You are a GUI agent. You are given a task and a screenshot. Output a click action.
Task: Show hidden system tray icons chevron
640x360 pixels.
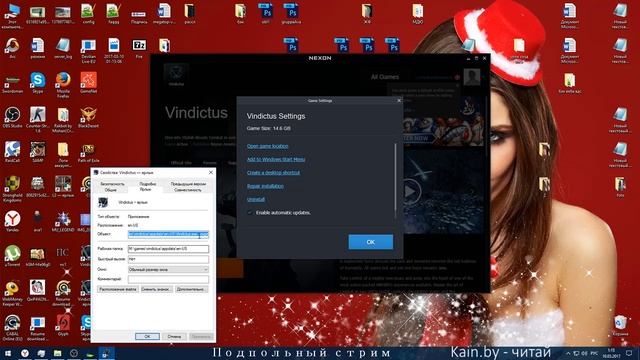pyautogui.click(x=568, y=353)
